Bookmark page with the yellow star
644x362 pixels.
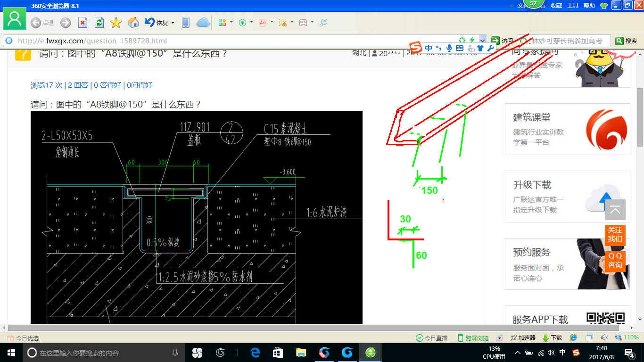click(116, 23)
